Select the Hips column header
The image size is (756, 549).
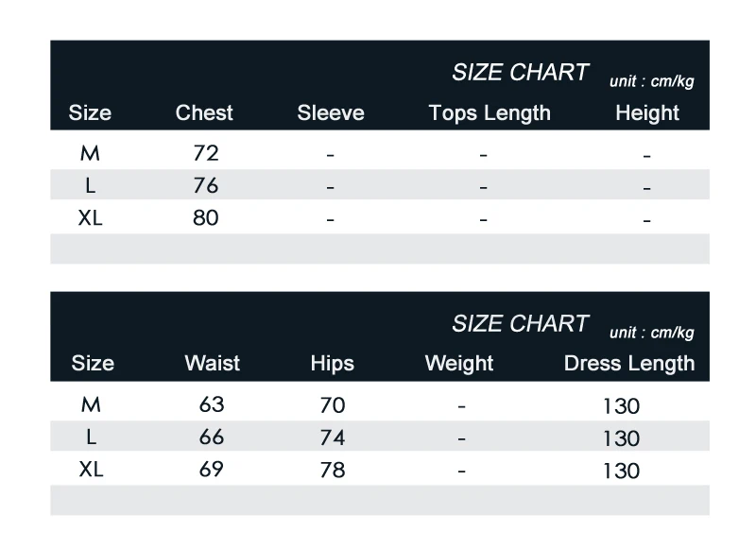[x=333, y=364]
